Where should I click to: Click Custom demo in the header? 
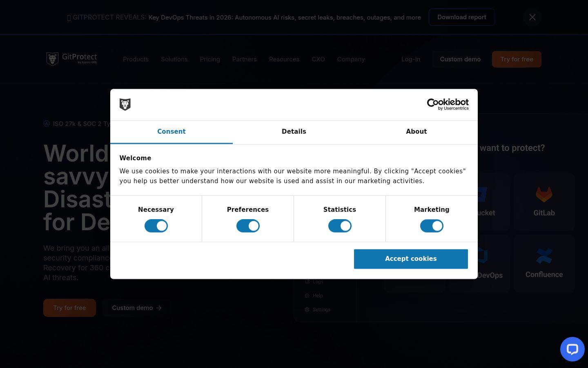point(460,59)
